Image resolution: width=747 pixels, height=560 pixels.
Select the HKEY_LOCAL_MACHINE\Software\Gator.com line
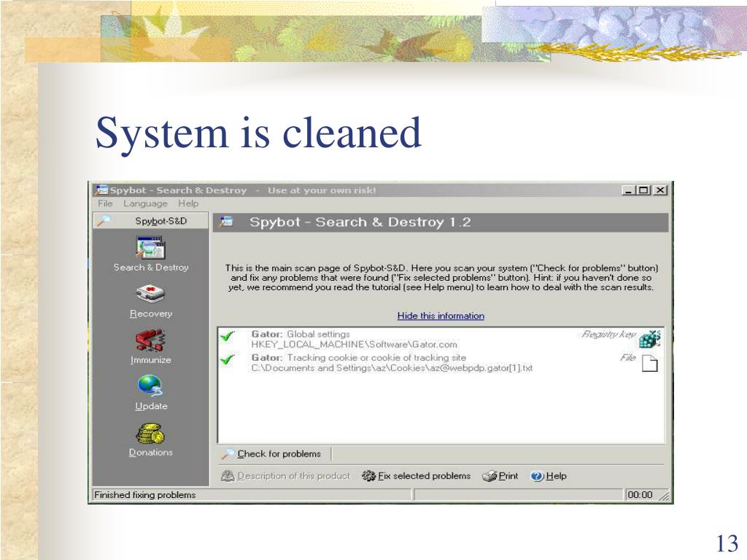[354, 344]
